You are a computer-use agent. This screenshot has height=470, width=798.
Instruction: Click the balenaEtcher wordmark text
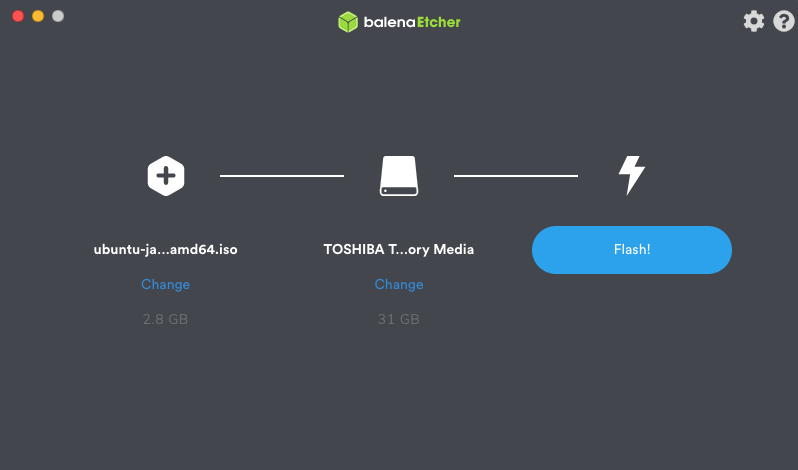[x=412, y=22]
